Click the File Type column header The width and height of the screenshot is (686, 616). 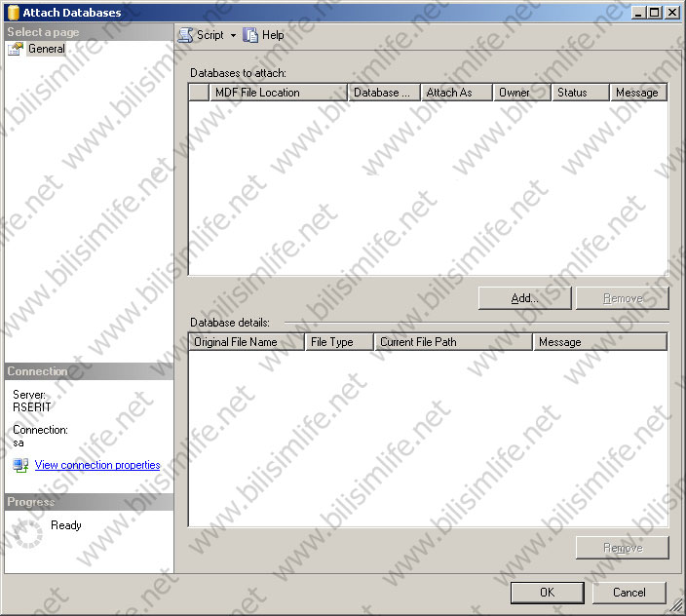(x=339, y=342)
